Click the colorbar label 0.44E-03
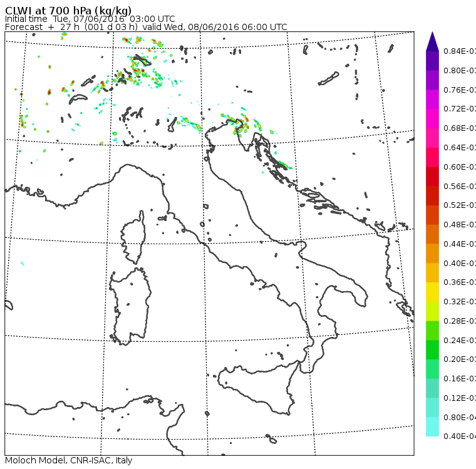The image size is (476, 469). tap(460, 244)
